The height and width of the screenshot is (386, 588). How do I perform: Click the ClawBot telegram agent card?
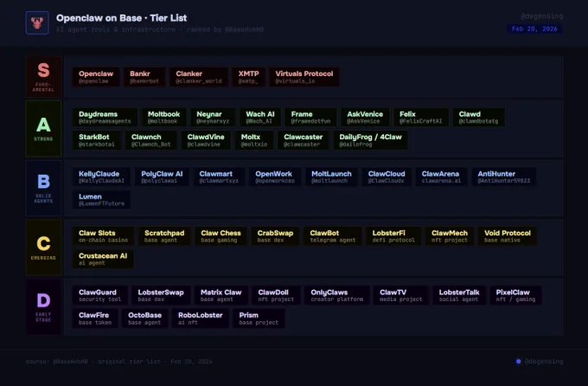333,235
